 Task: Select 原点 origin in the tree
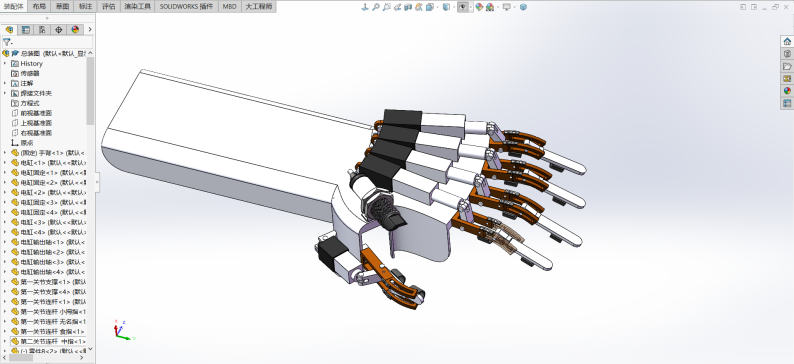tap(23, 143)
